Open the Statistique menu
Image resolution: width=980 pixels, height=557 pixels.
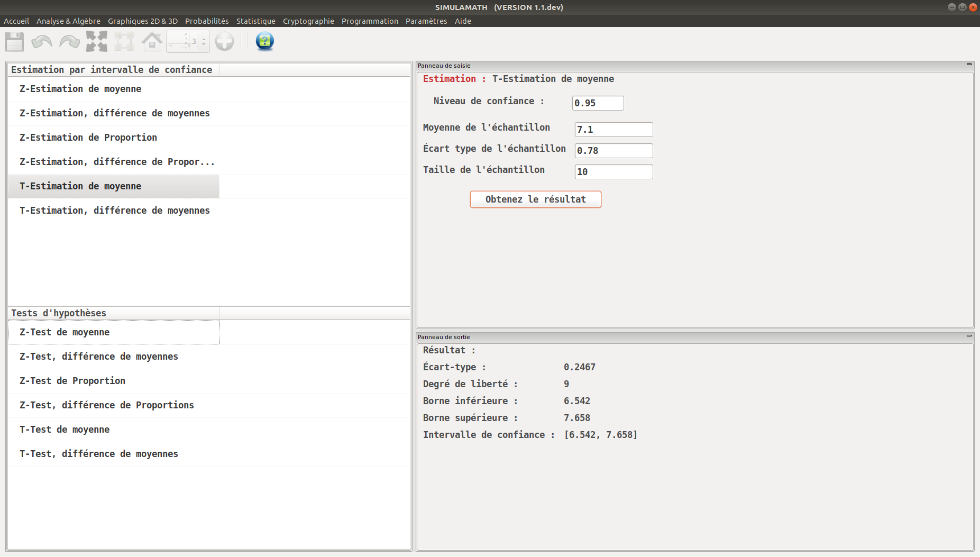(255, 21)
